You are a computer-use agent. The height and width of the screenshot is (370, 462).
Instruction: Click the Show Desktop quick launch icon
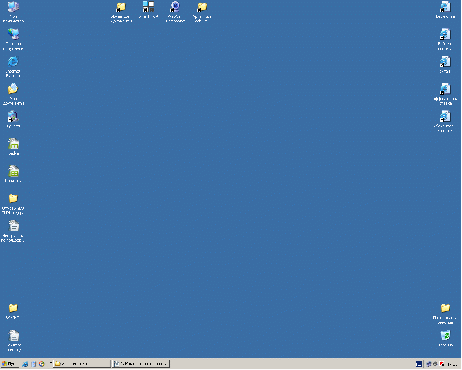point(33,364)
